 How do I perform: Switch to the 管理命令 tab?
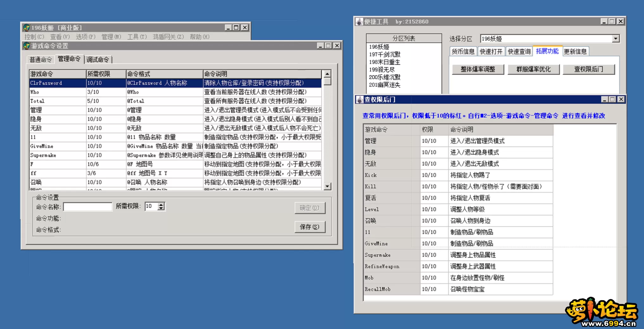point(69,59)
